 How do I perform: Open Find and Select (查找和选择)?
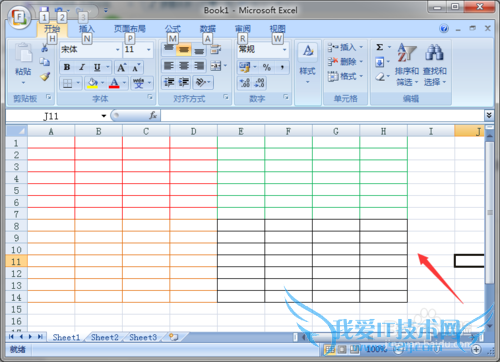435,65
